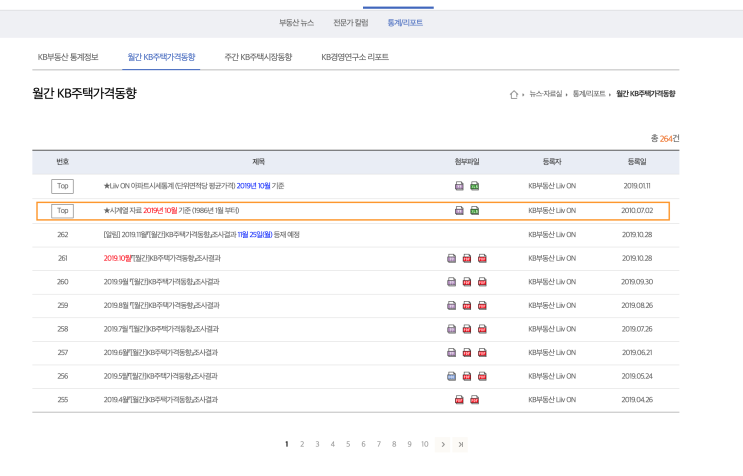Go to page 3 of the list
This screenshot has height=476, width=743.
317,444
